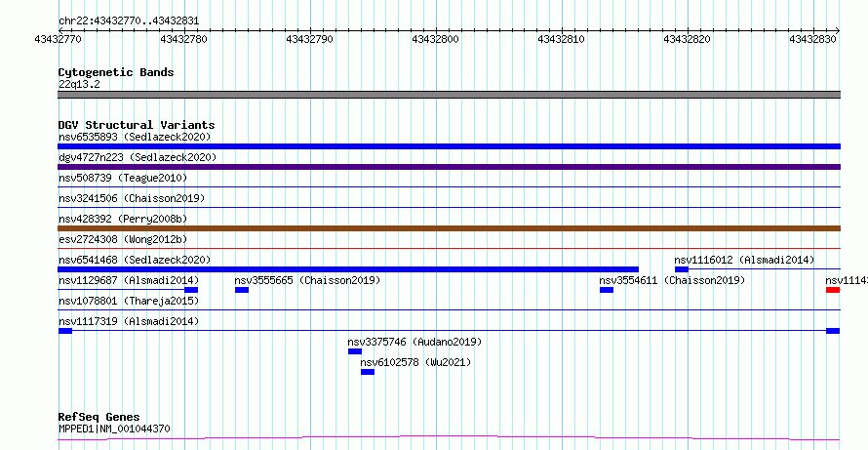Click variant label nsv6541468 (Sedlazeck2020)
Image resolution: width=868 pixels, height=450 pixels.
coord(135,260)
